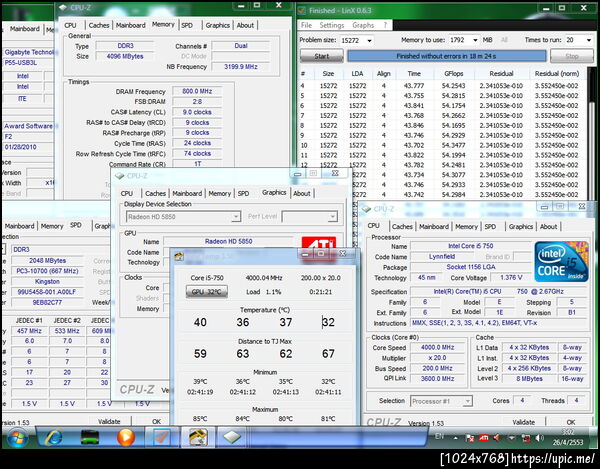Open CPU tab in Memory CPU-Z window

pos(70,25)
